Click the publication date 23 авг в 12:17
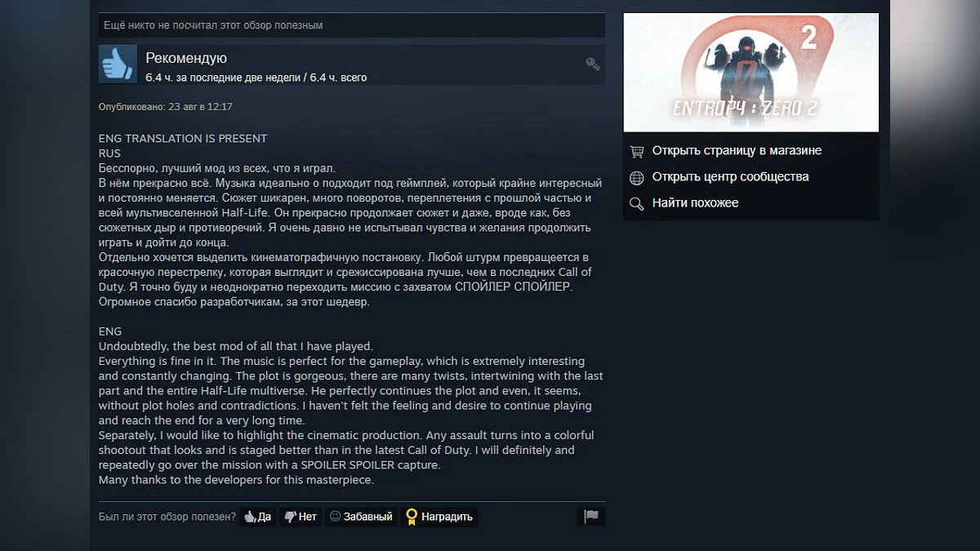 click(x=200, y=107)
